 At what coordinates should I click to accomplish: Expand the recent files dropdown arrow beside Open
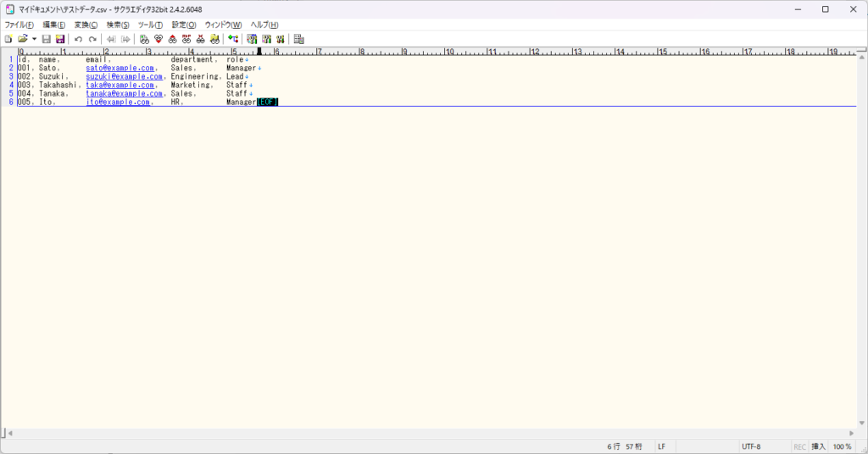34,39
